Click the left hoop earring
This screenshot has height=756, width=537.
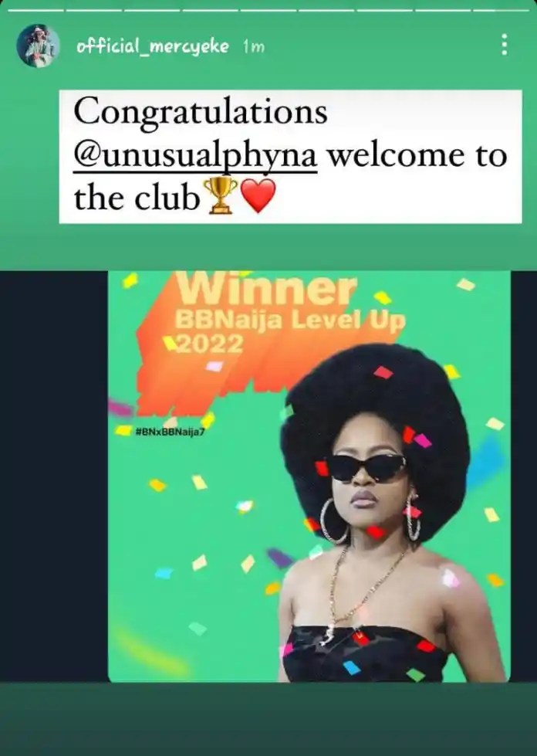click(x=334, y=520)
